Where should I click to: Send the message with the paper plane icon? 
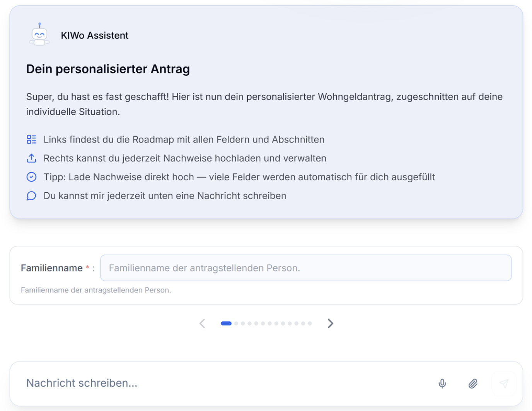tap(503, 383)
